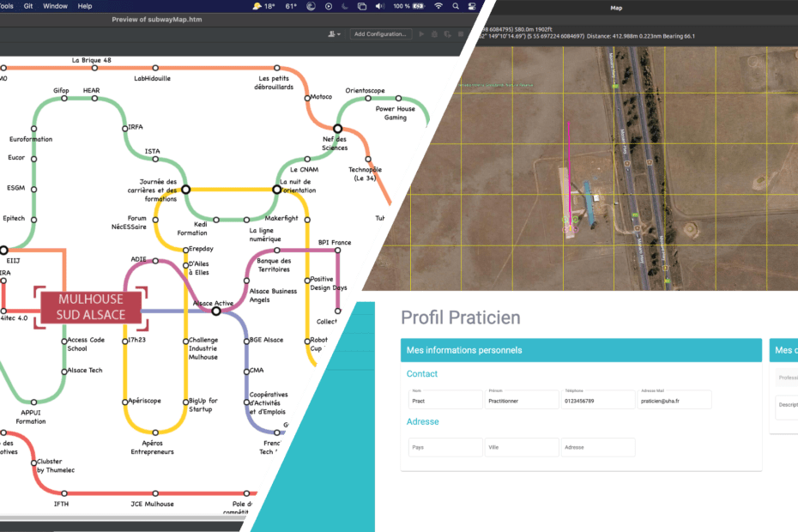This screenshot has height=532, width=798.
Task: Click the Alsace Active station node
Action: (x=216, y=311)
